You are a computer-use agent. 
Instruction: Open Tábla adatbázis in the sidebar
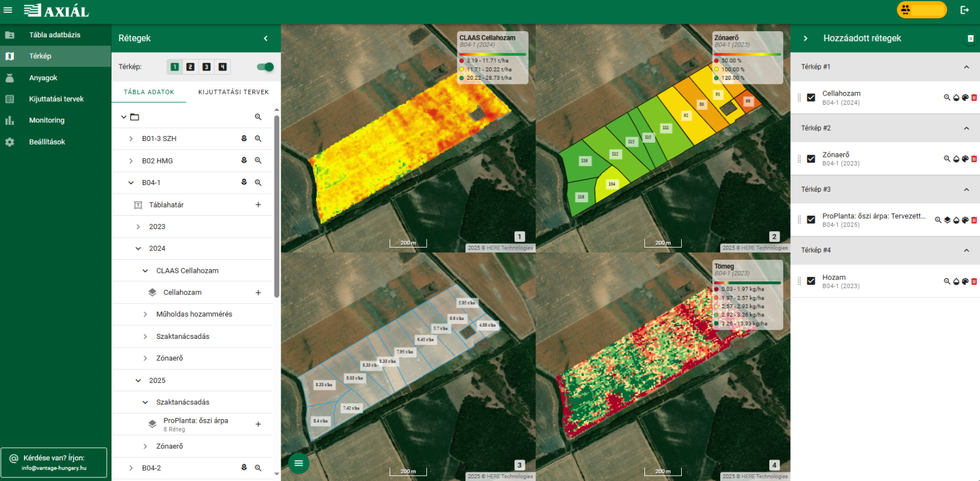tap(55, 35)
